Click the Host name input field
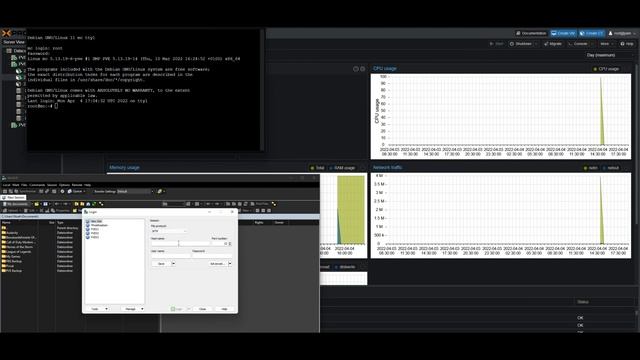This screenshot has width=640, height=360. (x=180, y=243)
